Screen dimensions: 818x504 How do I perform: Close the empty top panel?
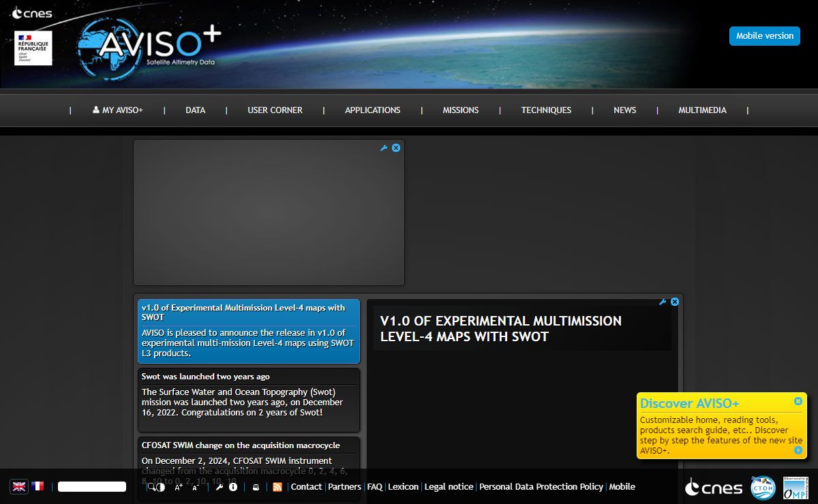tap(396, 148)
